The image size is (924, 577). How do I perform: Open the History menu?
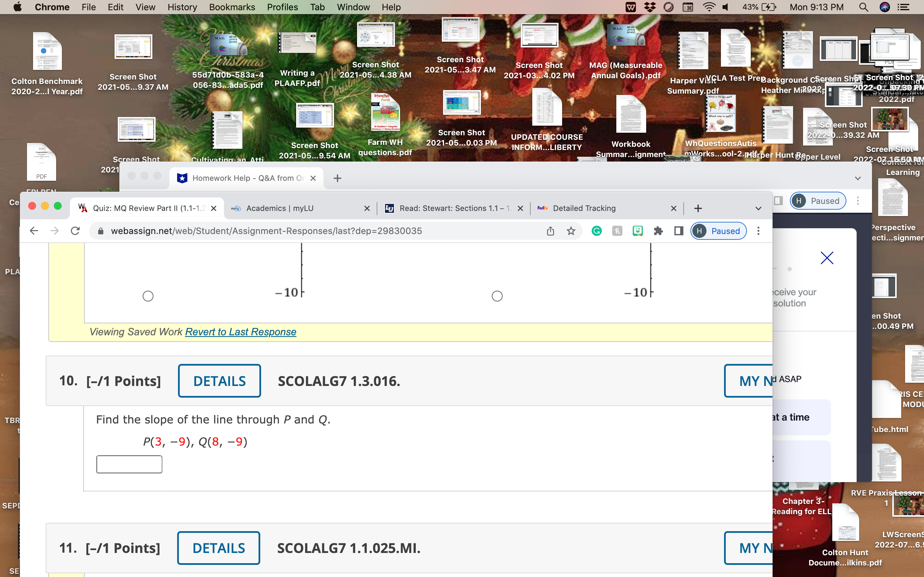tap(182, 7)
